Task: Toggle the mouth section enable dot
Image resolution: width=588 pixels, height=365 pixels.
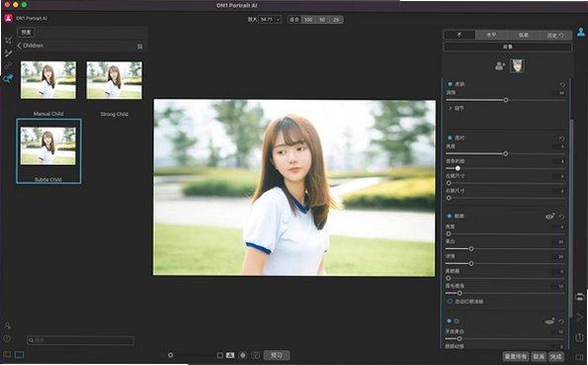Action: click(450, 321)
